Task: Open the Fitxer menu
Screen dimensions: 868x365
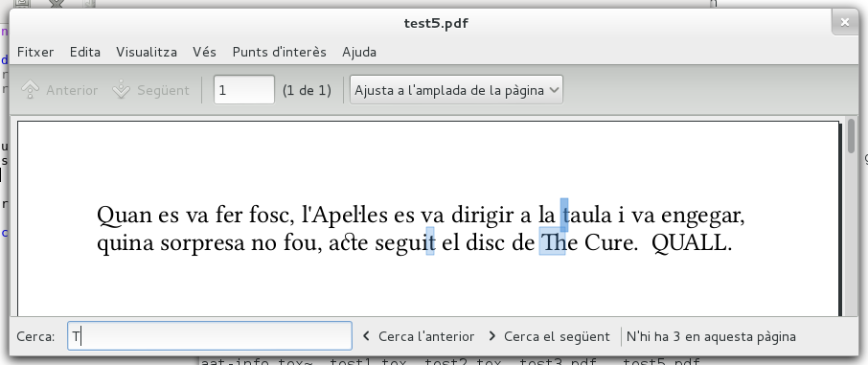Action: point(35,52)
